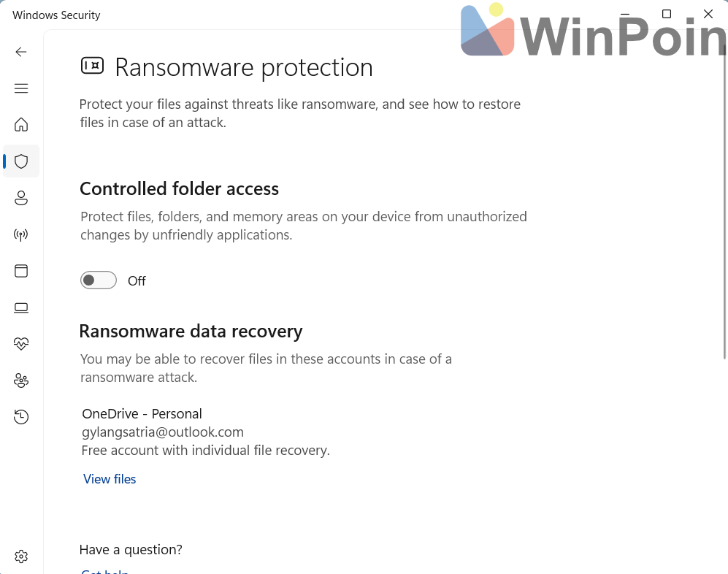Open App & browser control
This screenshot has height=574, width=728.
(21, 271)
